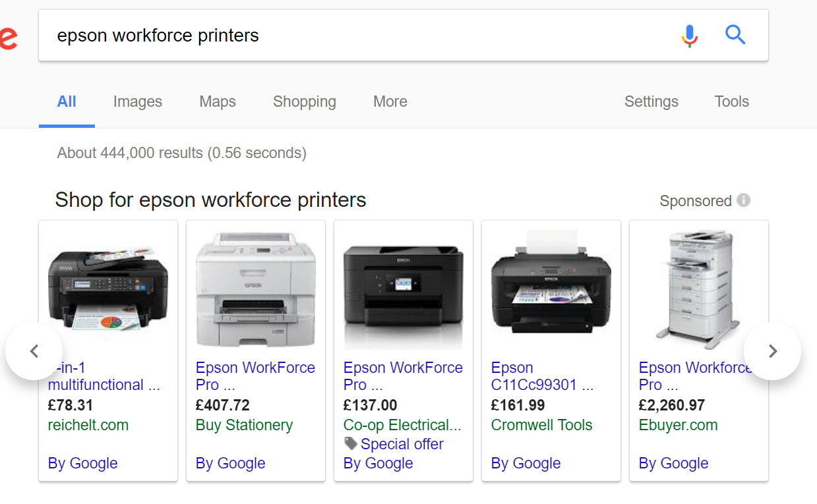Viewport: 817px width, 504px height.
Task: Click in the search input field
Action: 356,36
